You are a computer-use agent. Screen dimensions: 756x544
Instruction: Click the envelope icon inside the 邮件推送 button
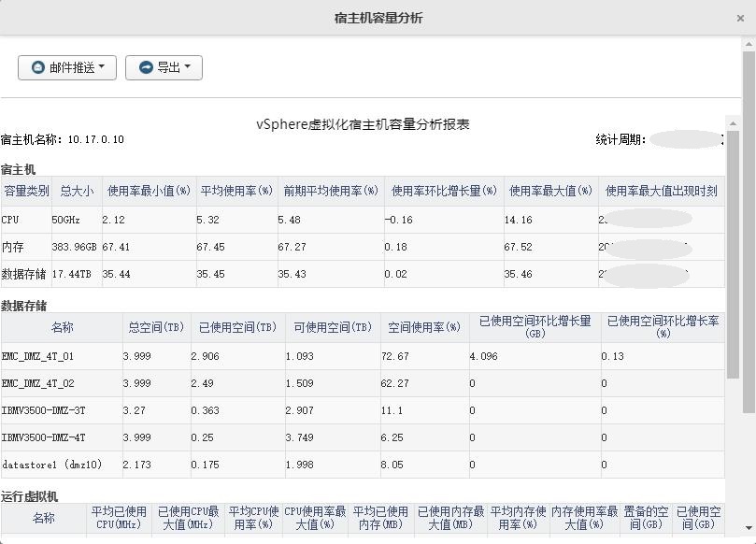[36, 66]
